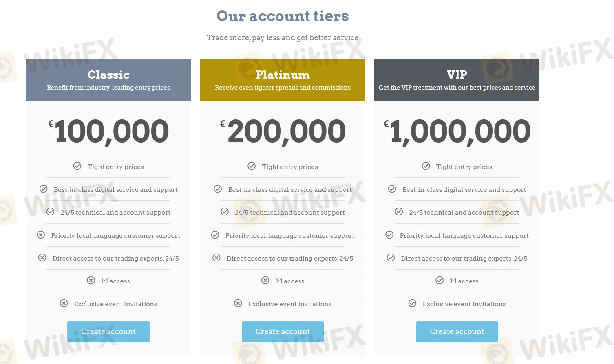Click cross icon beside Classic Priority local-language support

(x=41, y=235)
